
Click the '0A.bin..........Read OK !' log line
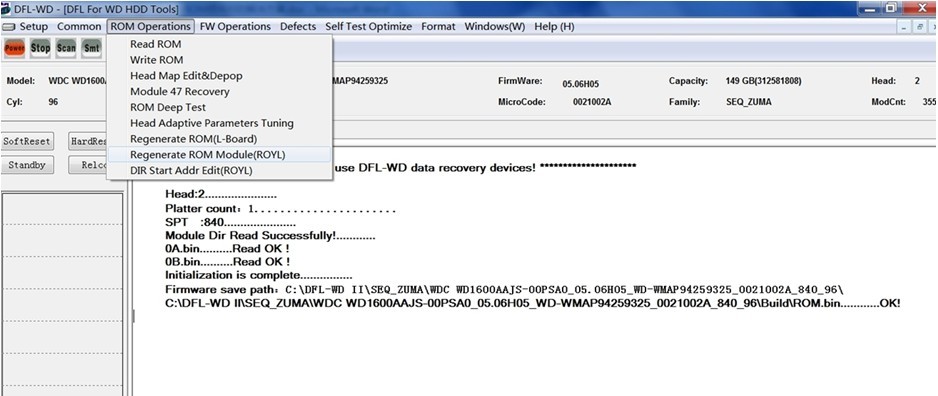pyautogui.click(x=227, y=248)
